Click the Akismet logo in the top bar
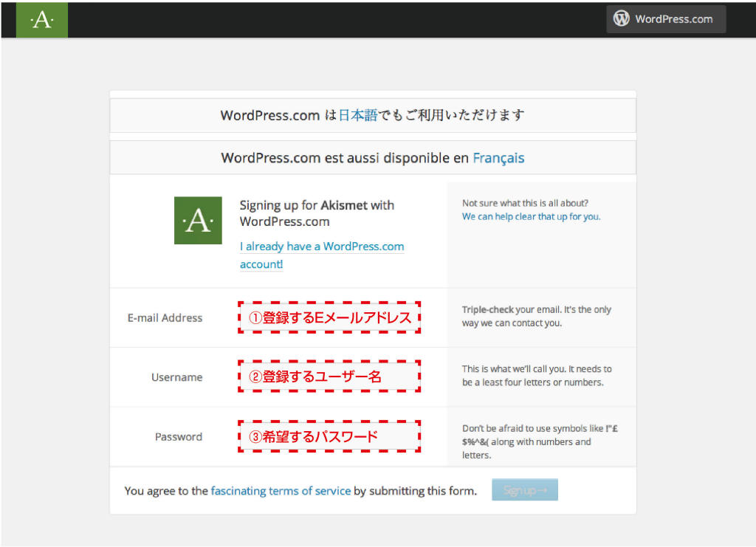 point(42,20)
